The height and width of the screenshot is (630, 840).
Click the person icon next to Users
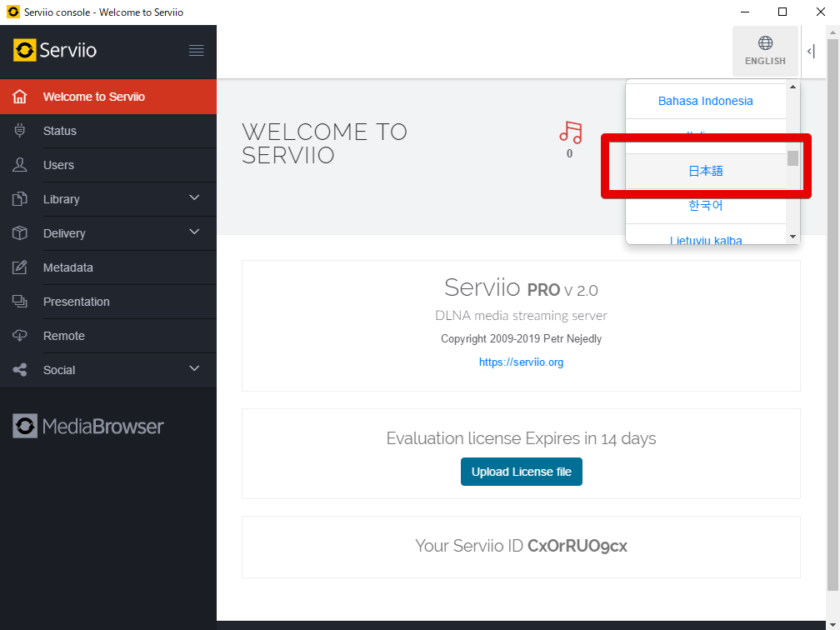coord(20,165)
